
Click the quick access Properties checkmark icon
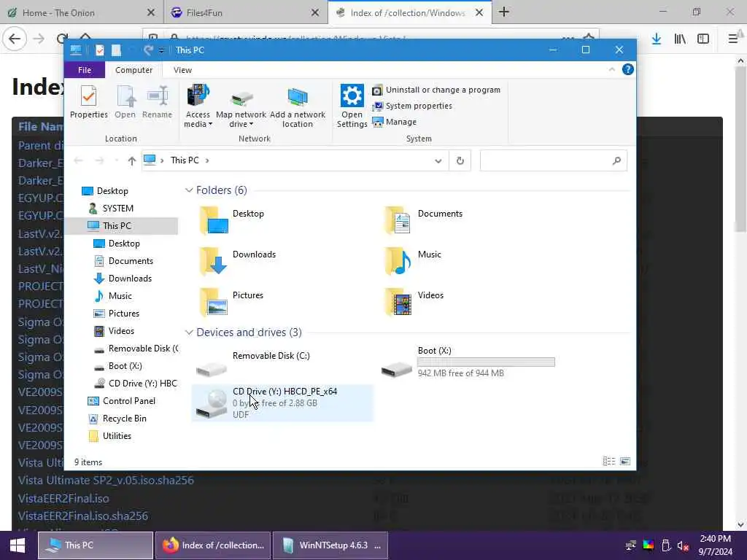[x=99, y=50]
